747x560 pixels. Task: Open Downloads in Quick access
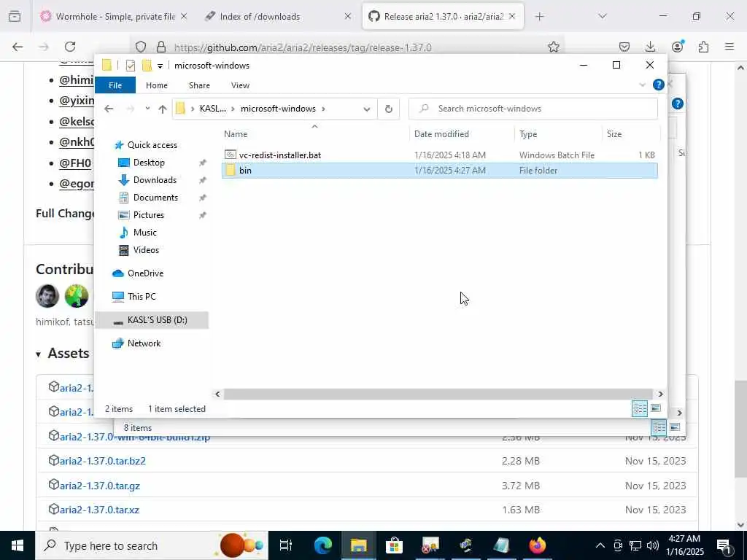[155, 180]
